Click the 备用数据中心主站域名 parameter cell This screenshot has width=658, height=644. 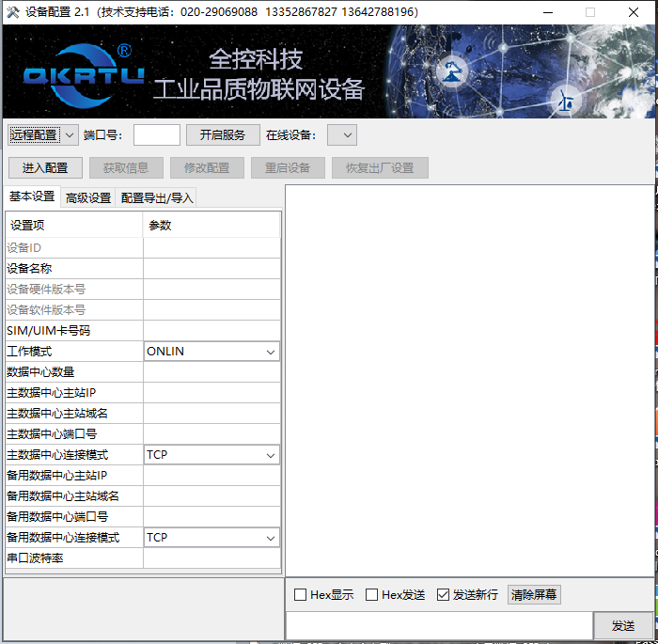211,496
